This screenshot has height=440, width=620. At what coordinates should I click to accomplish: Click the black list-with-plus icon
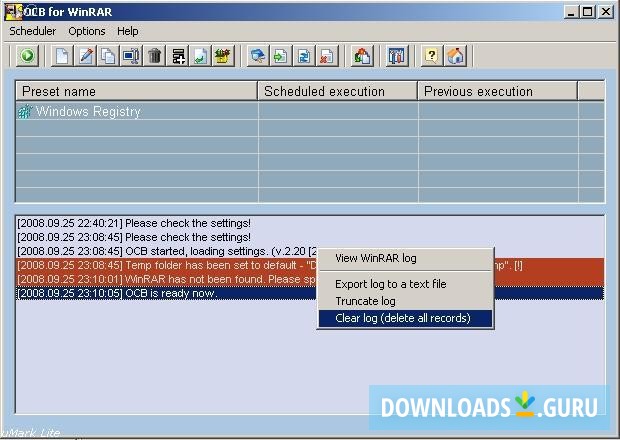tap(178, 56)
